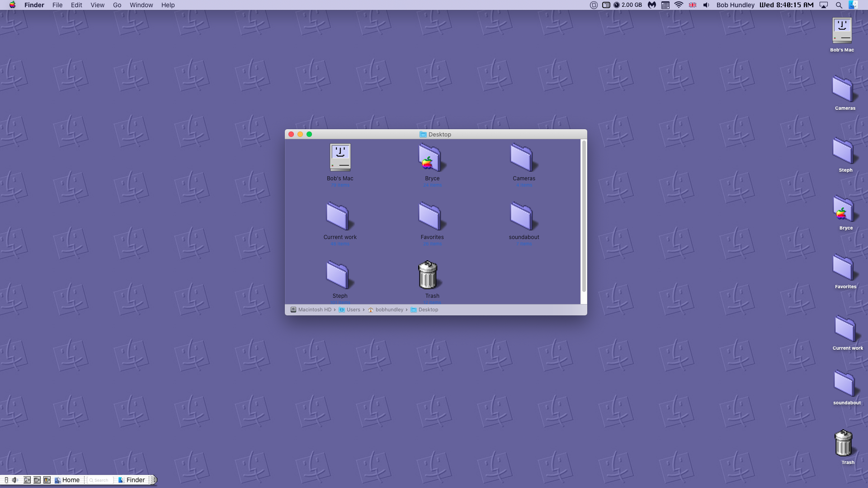Open the British flag input source menu
The image size is (868, 488).
pyautogui.click(x=692, y=5)
